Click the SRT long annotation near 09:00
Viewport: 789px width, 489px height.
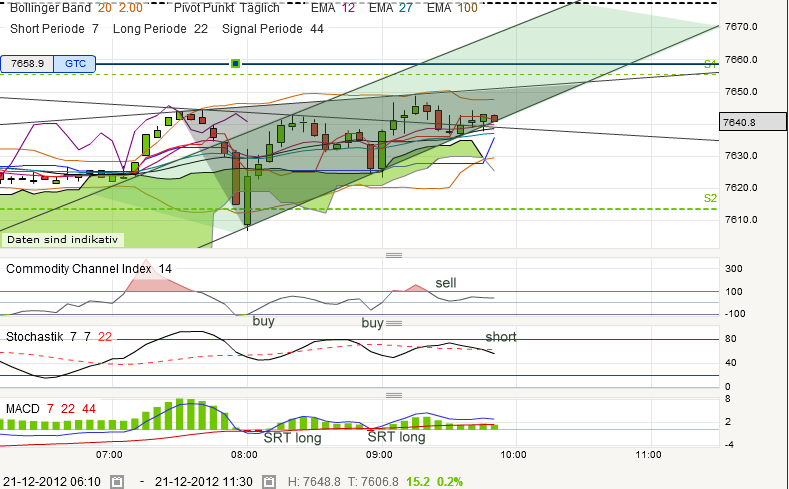tap(397, 436)
